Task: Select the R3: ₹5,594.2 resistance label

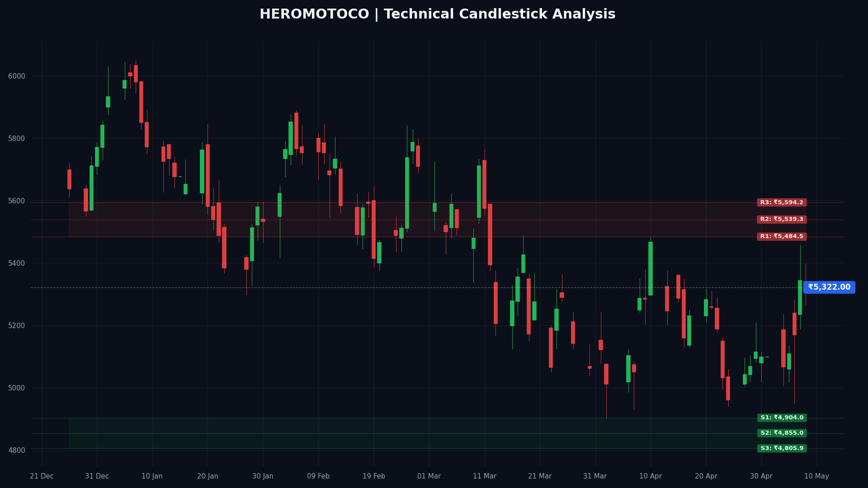Action: (x=782, y=202)
